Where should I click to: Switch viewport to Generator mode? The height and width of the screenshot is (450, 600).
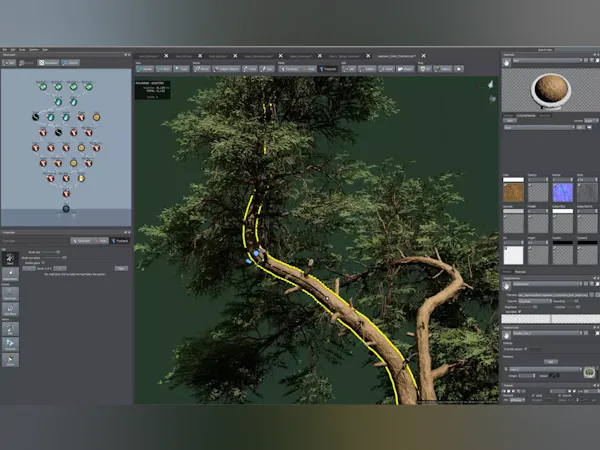pos(289,69)
